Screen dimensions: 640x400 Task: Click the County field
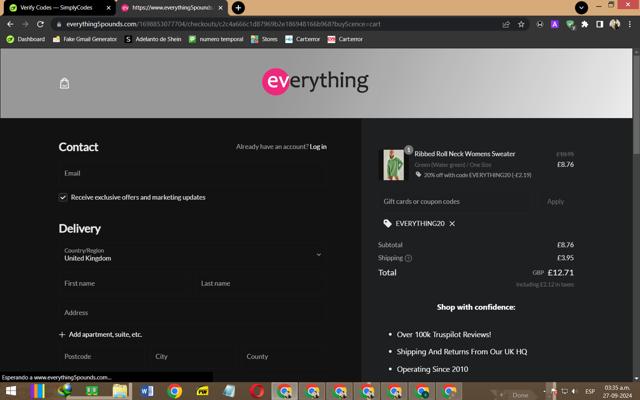coord(284,357)
